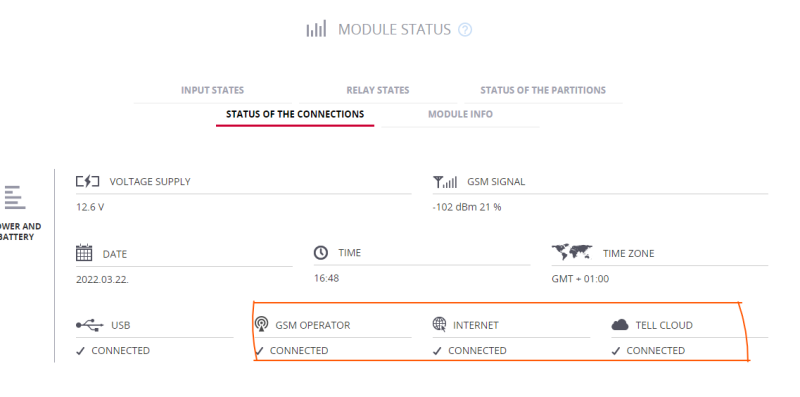
Task: Click the GMT + 01:00 time zone value
Action: (580, 279)
